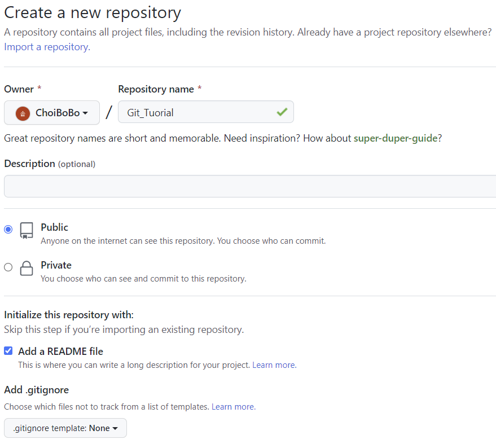
Task: Click the Private option label
Action: pos(56,265)
